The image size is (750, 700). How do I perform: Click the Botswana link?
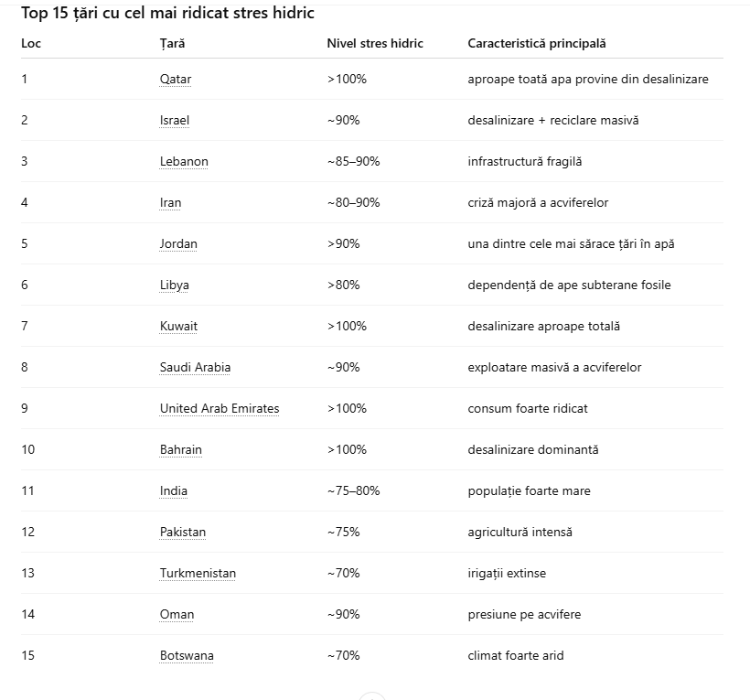pyautogui.click(x=187, y=656)
